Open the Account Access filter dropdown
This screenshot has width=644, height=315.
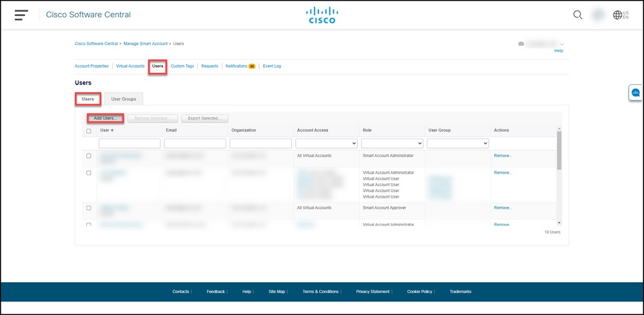[x=326, y=144]
